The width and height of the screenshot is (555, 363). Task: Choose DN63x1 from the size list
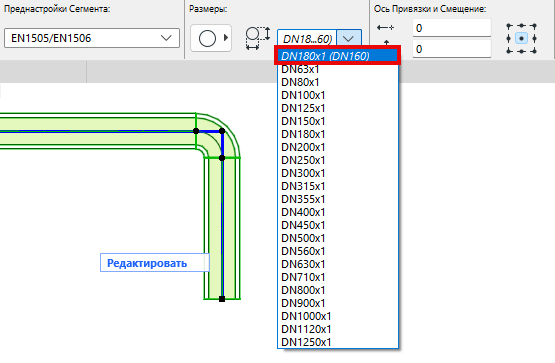[338, 69]
